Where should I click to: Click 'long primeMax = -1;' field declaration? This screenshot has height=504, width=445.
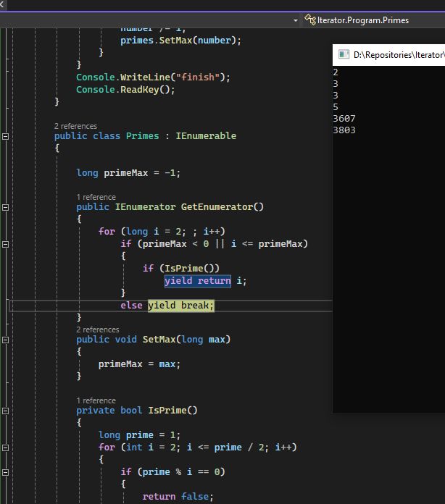128,173
